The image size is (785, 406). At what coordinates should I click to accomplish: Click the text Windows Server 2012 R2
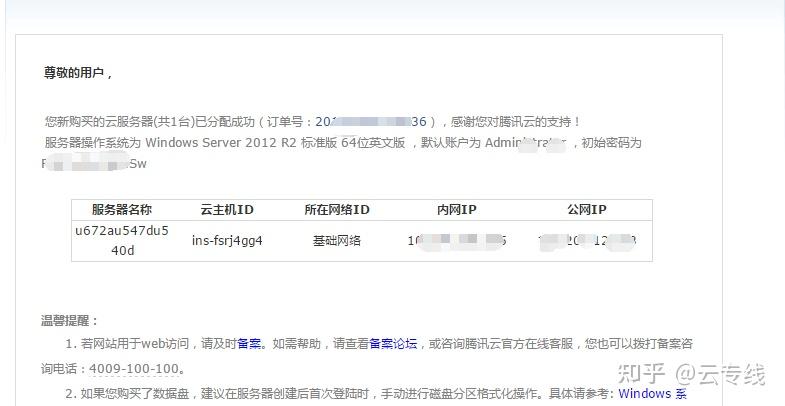click(221, 143)
